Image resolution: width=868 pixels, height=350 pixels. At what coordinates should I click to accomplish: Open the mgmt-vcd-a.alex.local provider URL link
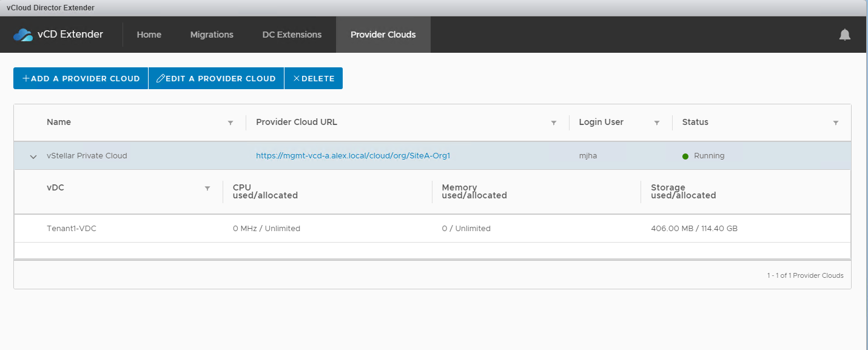point(352,156)
